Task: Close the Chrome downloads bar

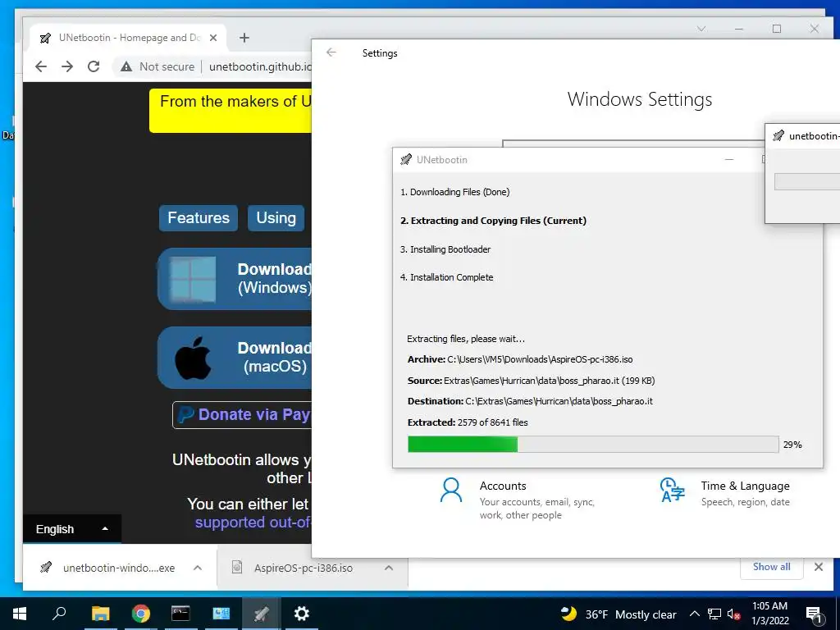Action: (x=819, y=567)
